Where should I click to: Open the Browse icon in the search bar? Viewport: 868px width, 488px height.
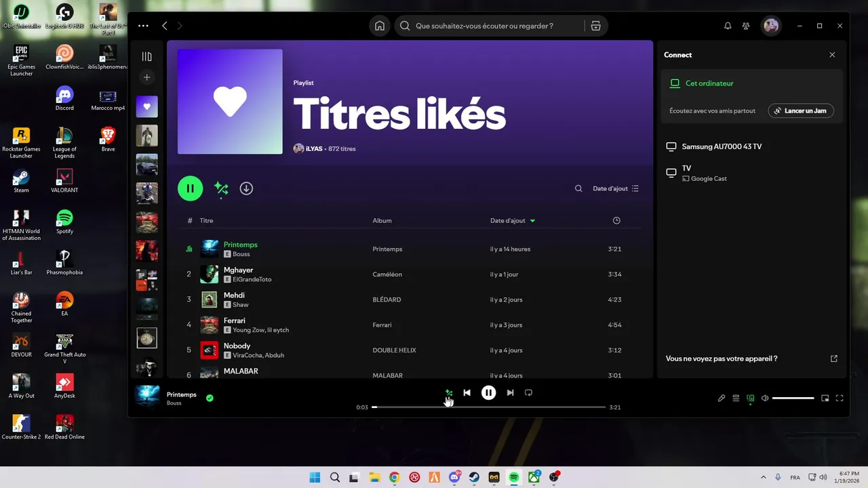[x=595, y=26]
